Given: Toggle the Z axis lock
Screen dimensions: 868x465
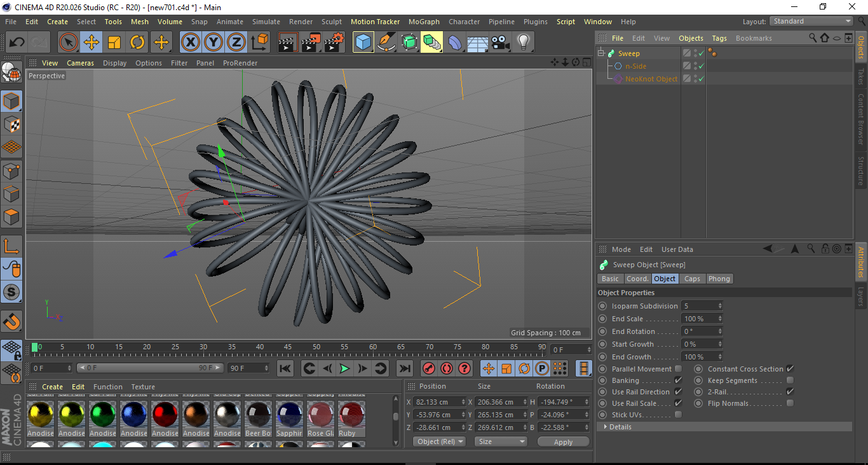Looking at the screenshot, I should 236,43.
